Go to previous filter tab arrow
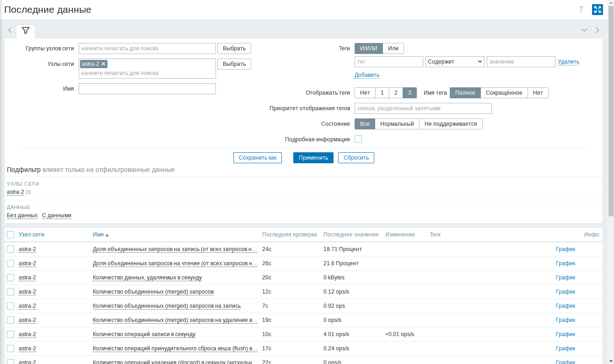614x364 pixels. tap(10, 31)
